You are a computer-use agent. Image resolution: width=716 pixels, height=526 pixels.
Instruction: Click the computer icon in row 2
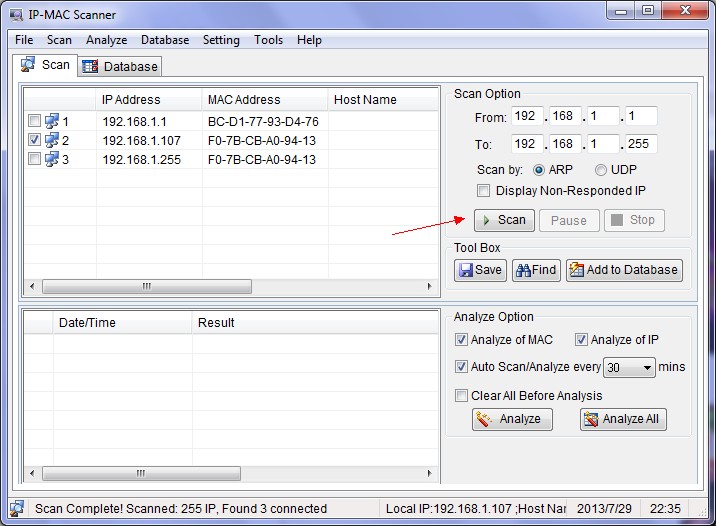pyautogui.click(x=52, y=140)
